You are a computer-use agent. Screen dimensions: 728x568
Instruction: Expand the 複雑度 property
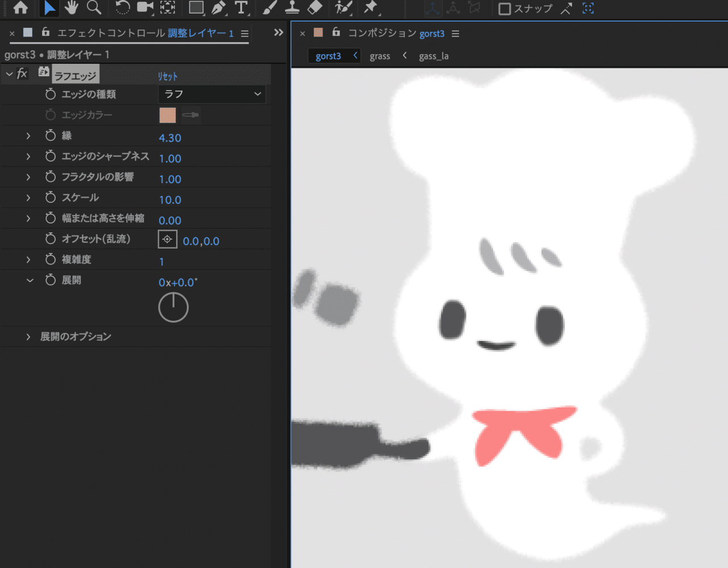pos(28,260)
